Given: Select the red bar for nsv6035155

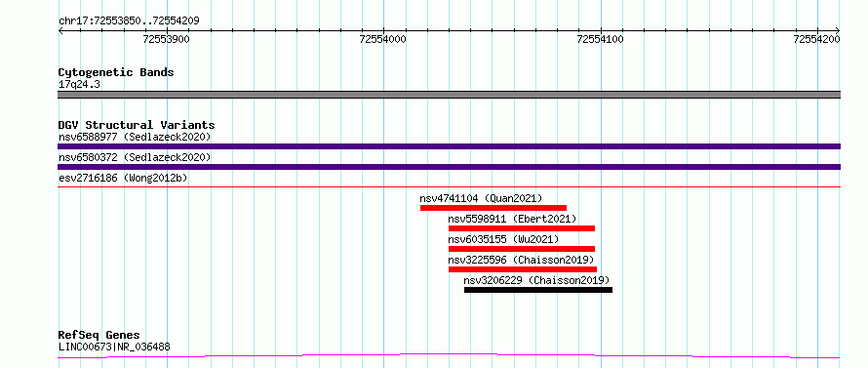Looking at the screenshot, I should 522,249.
